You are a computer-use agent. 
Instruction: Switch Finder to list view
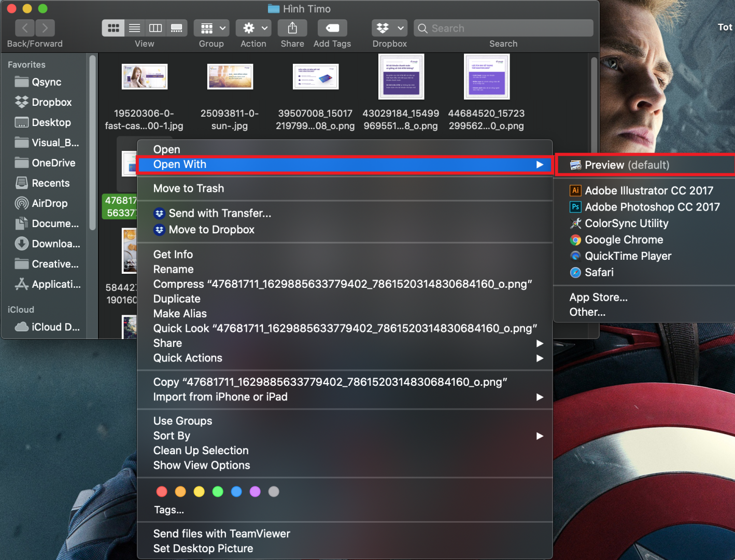pyautogui.click(x=134, y=28)
